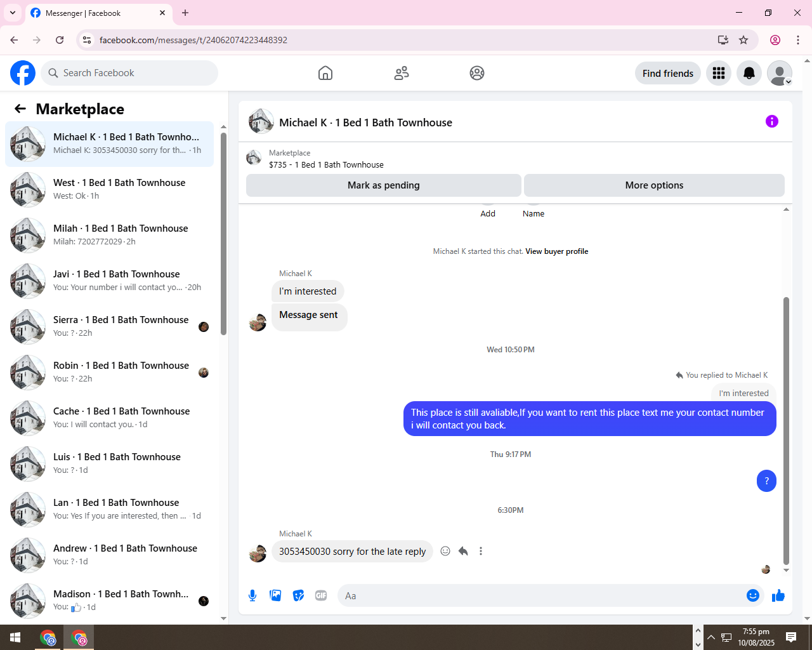This screenshot has height=650, width=812.
Task: Click the $735 - 1 Bed 1 Bath Townhouse listing
Action: click(326, 164)
